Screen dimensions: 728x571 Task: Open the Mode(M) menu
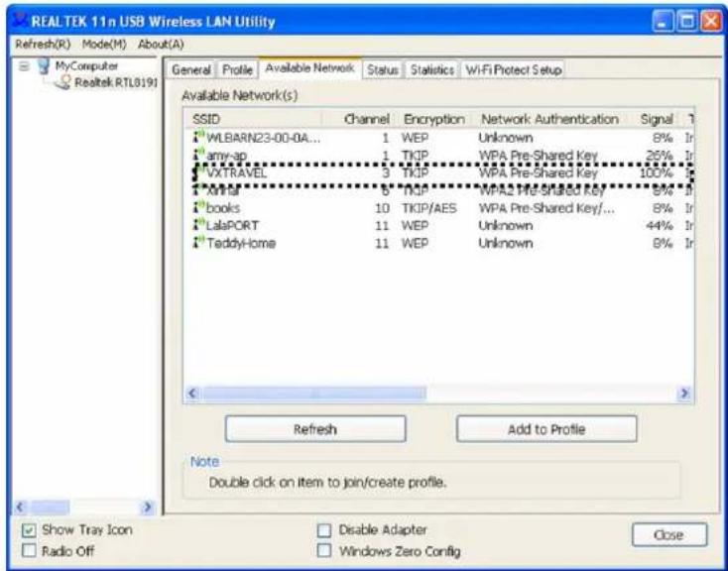[104, 44]
